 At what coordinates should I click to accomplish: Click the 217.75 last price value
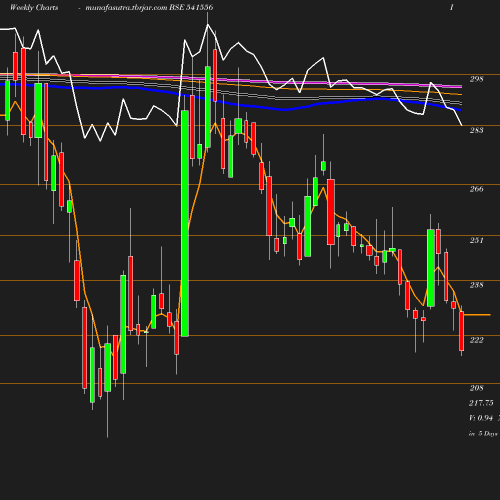pyautogui.click(x=481, y=403)
